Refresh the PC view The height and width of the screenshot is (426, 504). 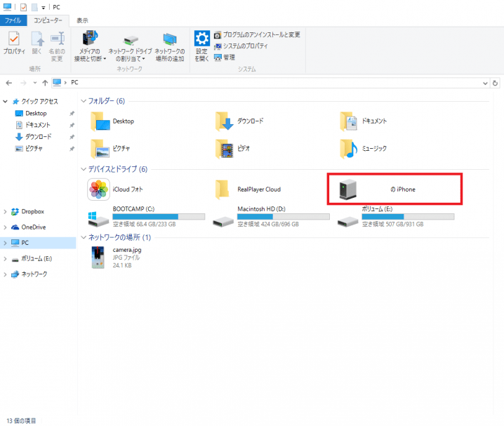click(495, 84)
